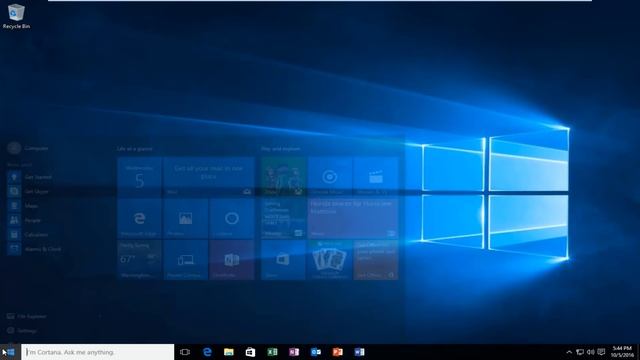Open the Groove Music tile
The height and width of the screenshot is (360, 640).
pyautogui.click(x=329, y=176)
